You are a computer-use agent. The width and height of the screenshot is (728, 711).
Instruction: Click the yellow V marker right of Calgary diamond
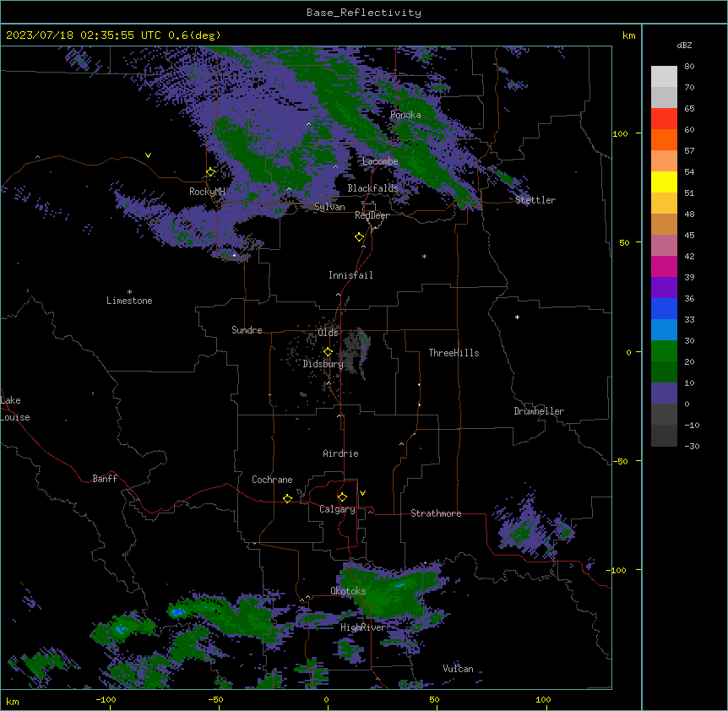pyautogui.click(x=362, y=493)
